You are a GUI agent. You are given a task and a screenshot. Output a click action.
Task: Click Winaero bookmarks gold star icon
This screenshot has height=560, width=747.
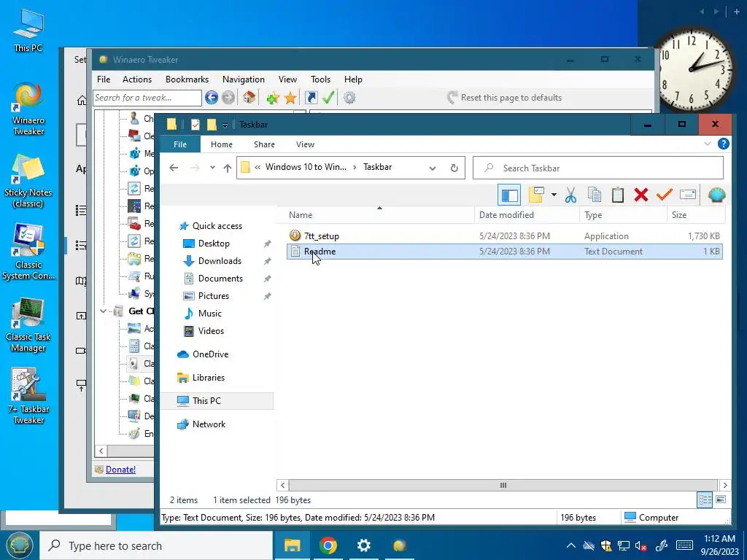pos(290,98)
